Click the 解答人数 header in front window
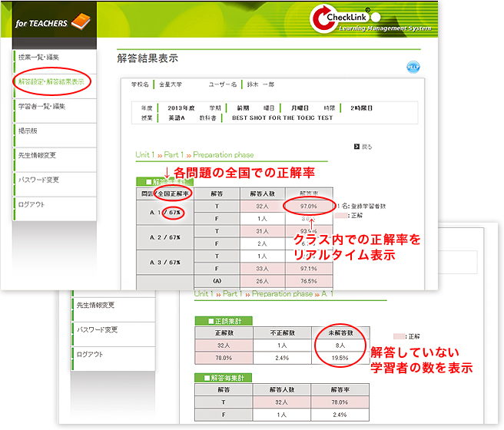Viewport: 504px width, 430px height. point(262,193)
